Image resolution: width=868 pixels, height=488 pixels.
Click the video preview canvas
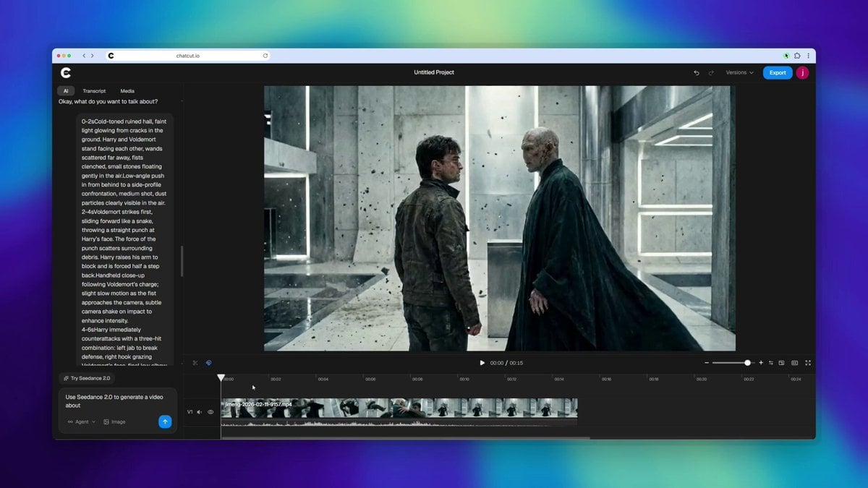click(500, 218)
